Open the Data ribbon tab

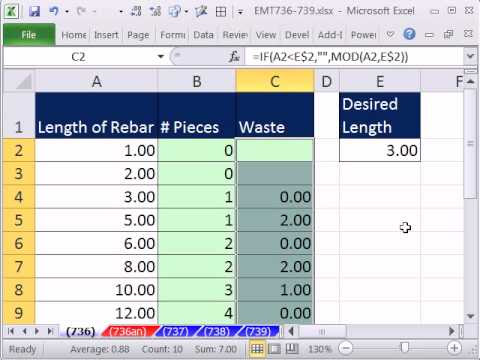203,35
